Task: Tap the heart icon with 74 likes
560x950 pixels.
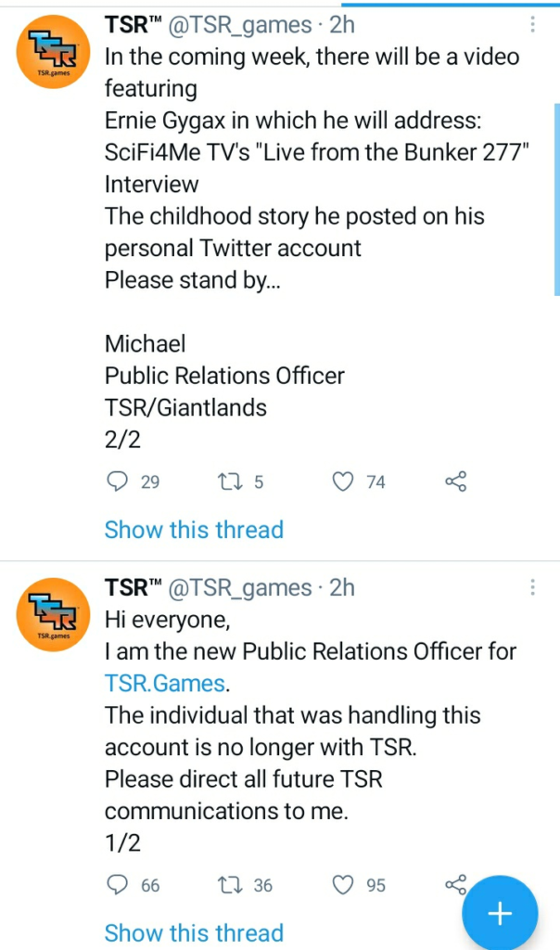Action: [343, 481]
